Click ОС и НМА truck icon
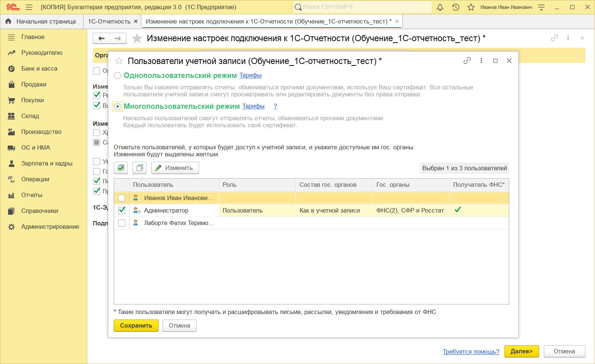The height and width of the screenshot is (364, 595). [11, 147]
